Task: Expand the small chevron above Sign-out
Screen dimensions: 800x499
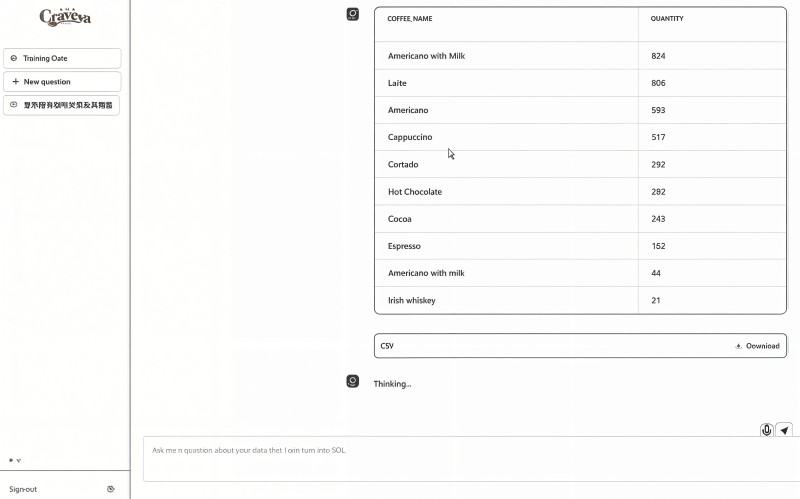Action: 19,461
